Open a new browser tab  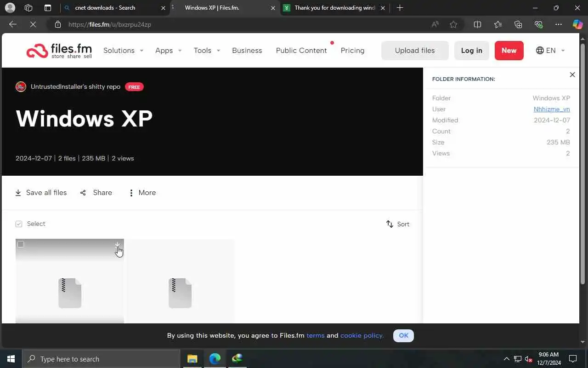pos(400,8)
